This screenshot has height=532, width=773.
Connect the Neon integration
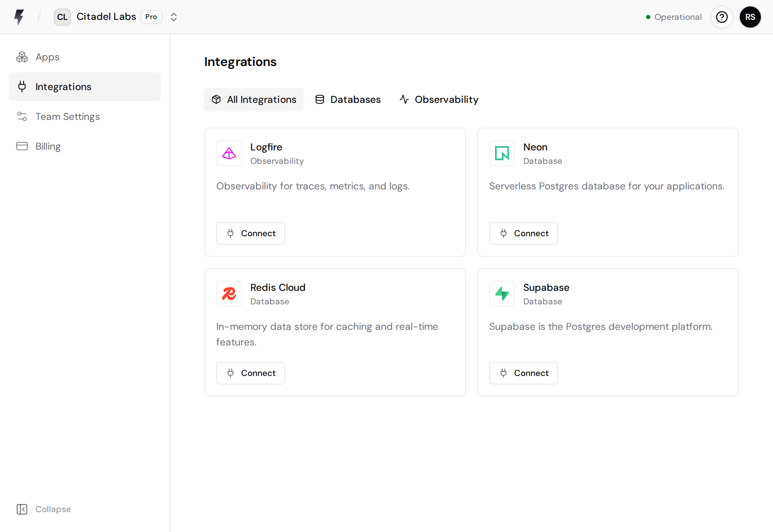coord(524,233)
